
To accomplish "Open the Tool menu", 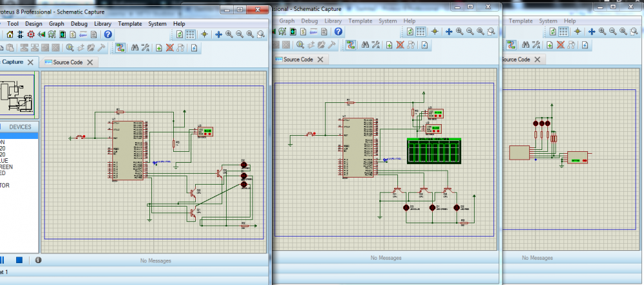I will [13, 23].
